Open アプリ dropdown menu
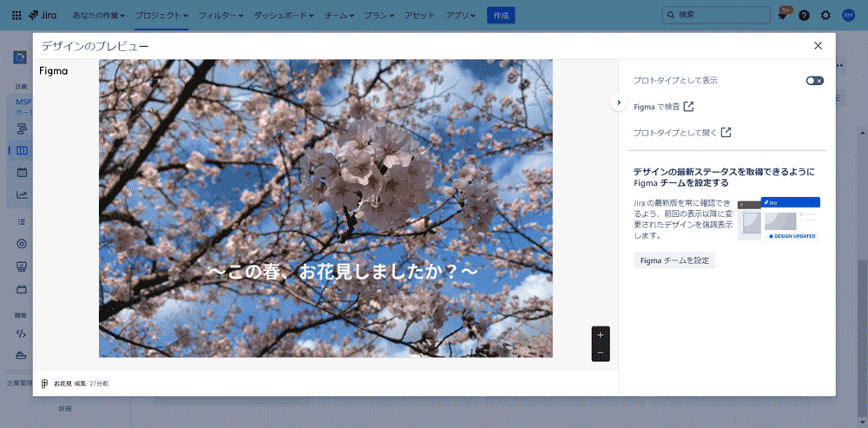The image size is (868, 428). pos(460,16)
